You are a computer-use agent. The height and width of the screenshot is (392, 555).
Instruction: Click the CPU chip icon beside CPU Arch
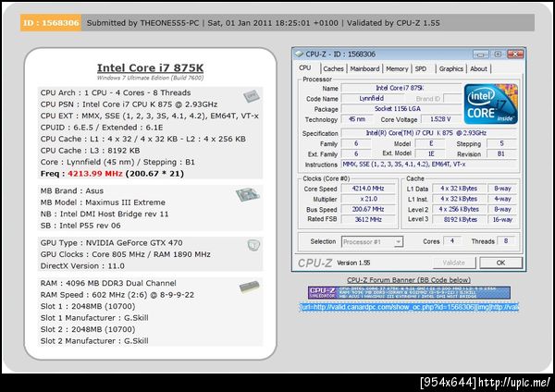tap(252, 96)
